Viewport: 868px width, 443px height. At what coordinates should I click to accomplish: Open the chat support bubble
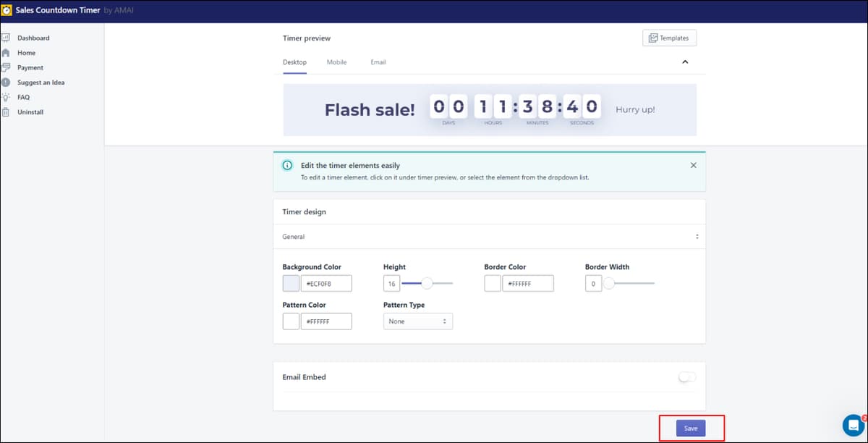click(854, 425)
